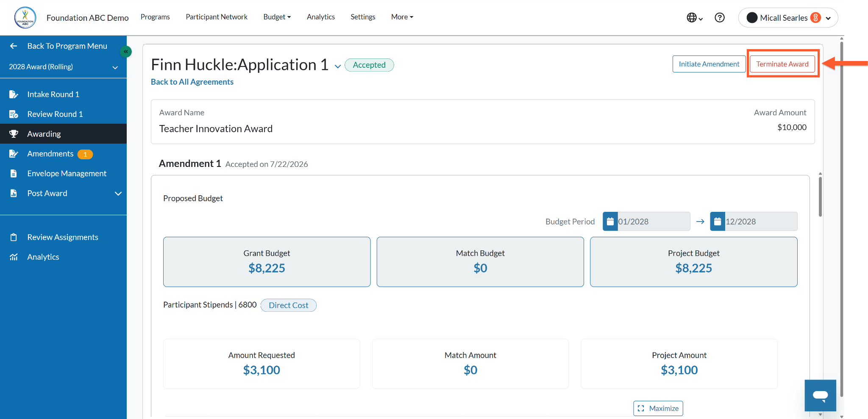Open the Budget menu dropdown

pyautogui.click(x=277, y=17)
